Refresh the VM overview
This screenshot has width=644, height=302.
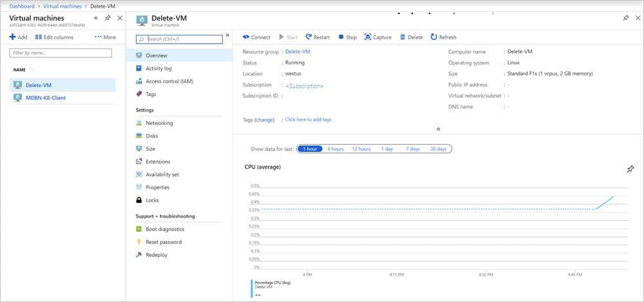[443, 37]
